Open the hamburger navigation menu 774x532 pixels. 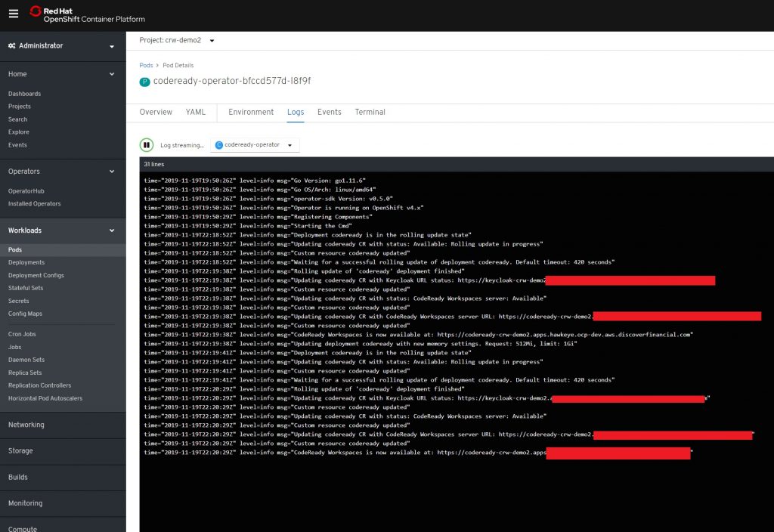(x=13, y=14)
